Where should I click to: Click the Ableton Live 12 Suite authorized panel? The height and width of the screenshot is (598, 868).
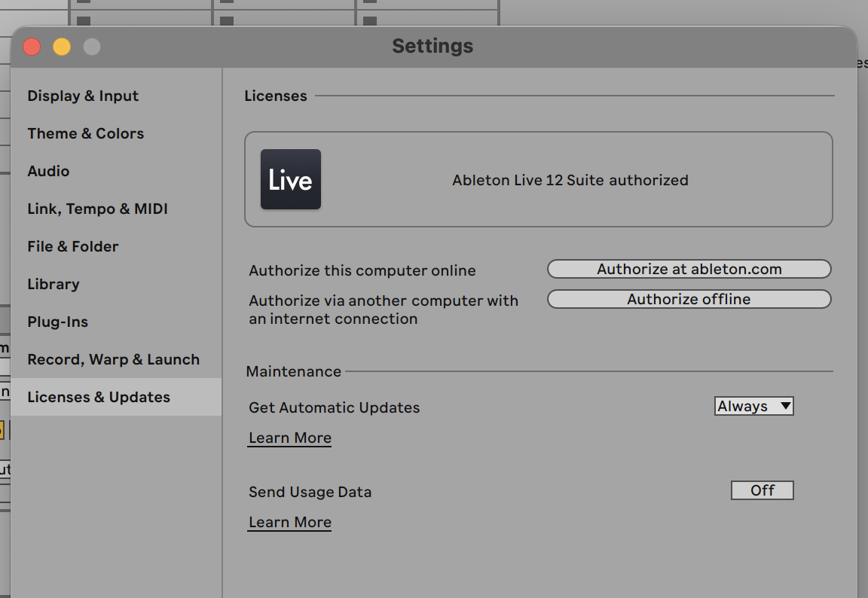pos(539,179)
